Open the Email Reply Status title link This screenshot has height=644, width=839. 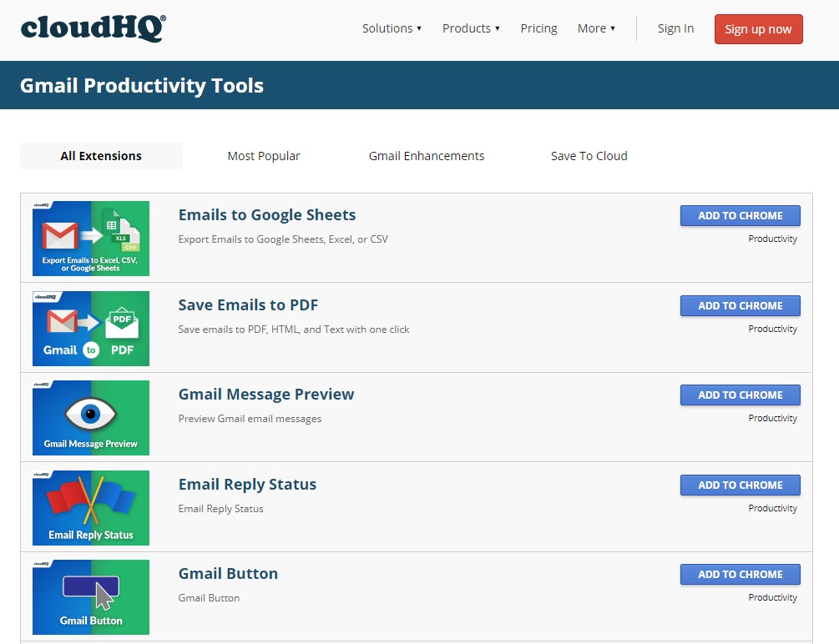(x=247, y=484)
